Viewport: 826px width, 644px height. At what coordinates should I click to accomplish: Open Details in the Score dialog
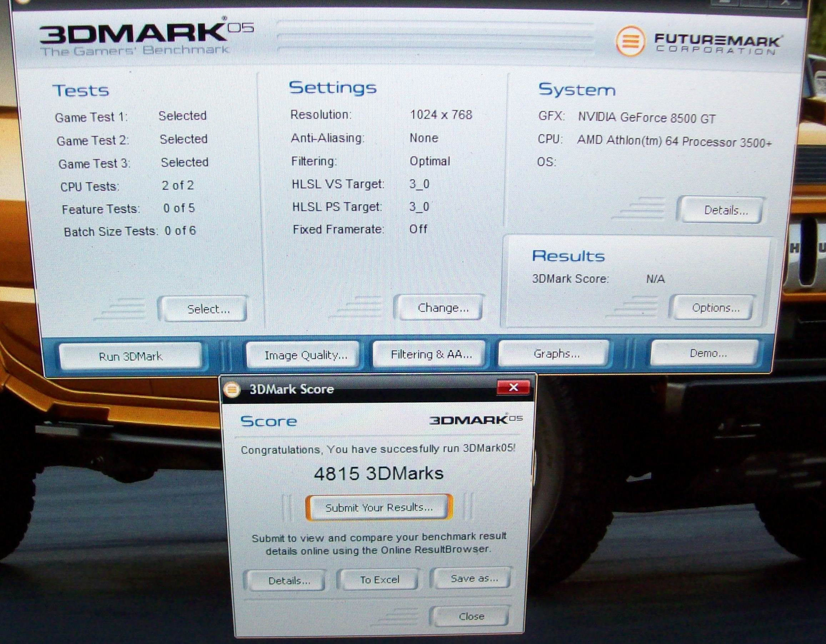289,580
